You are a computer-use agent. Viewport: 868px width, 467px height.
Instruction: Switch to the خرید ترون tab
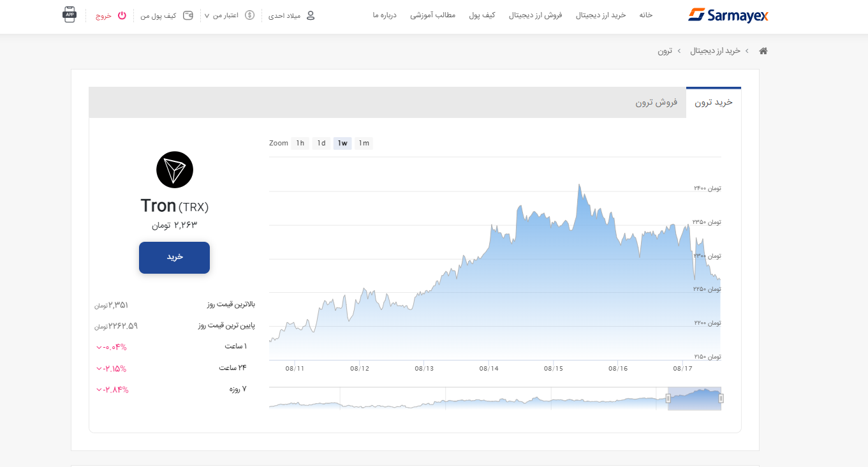[x=714, y=102]
